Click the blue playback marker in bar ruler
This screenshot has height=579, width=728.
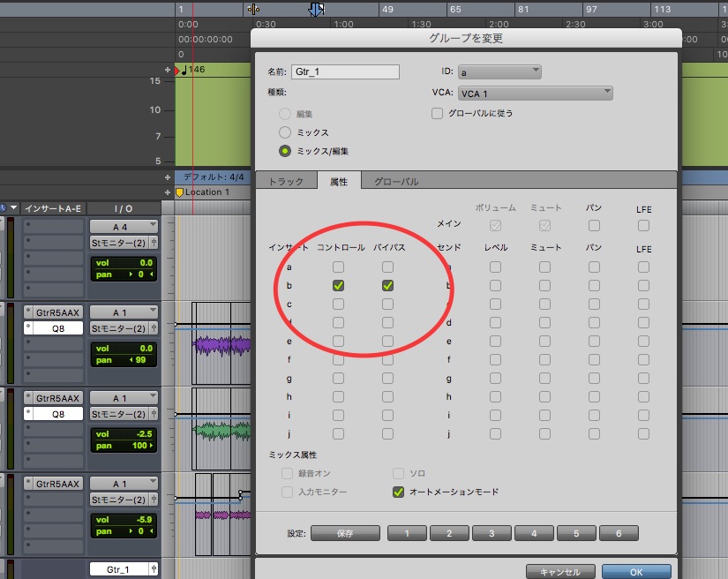pyautogui.click(x=316, y=9)
